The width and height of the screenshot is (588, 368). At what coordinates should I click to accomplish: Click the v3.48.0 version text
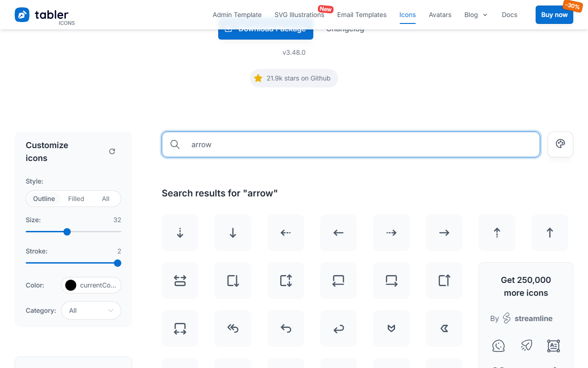click(294, 52)
